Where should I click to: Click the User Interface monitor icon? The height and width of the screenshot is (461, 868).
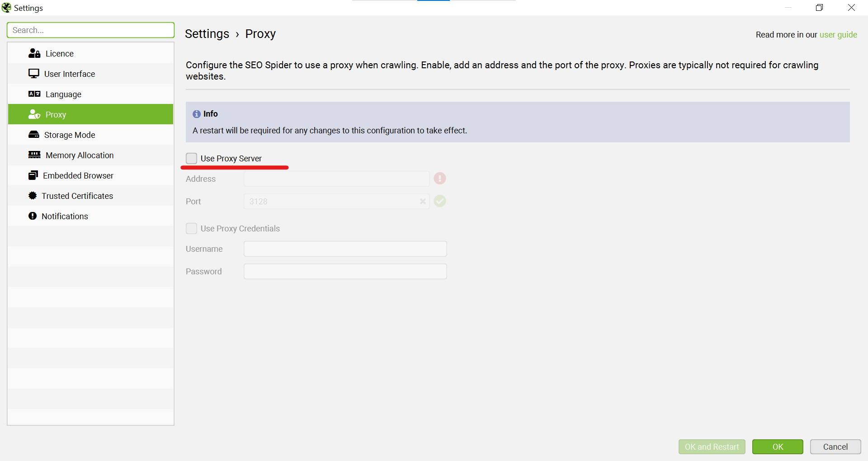(x=34, y=74)
